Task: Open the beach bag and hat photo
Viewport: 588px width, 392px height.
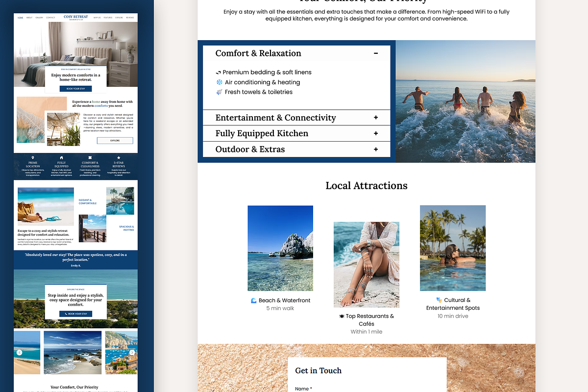Action: (46, 206)
